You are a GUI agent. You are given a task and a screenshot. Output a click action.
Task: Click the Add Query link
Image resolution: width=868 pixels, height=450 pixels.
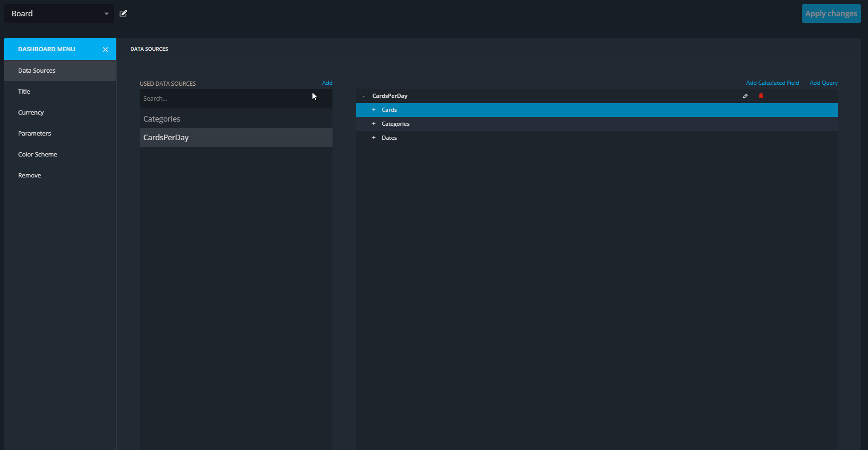pos(823,83)
